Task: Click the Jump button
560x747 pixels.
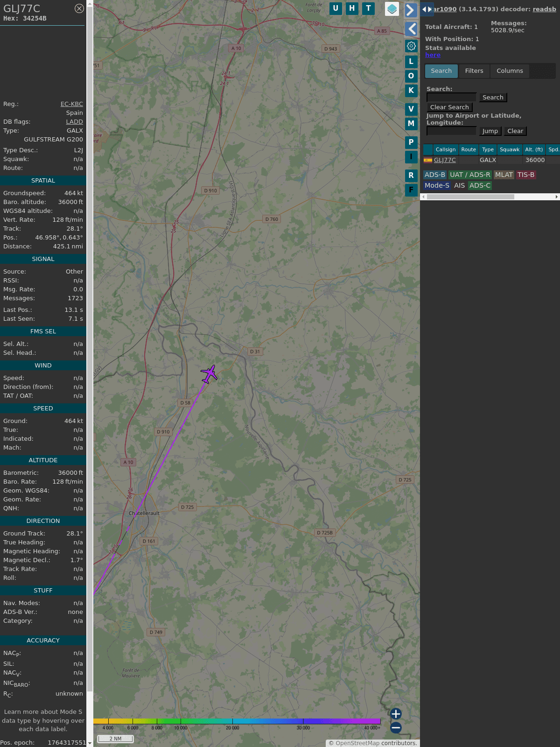Action: pos(490,131)
